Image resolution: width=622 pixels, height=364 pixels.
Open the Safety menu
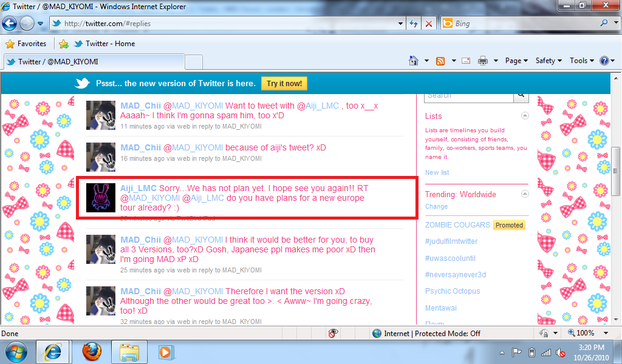(x=549, y=61)
